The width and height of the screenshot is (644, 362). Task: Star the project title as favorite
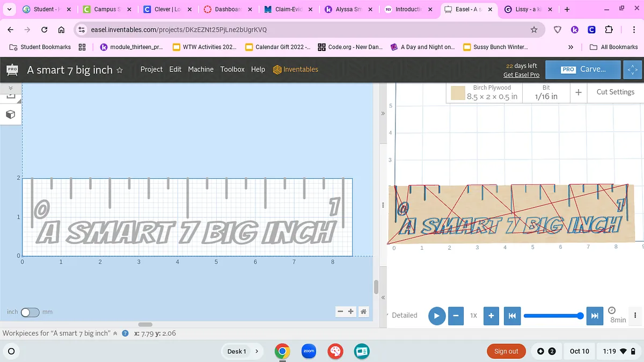coord(120,70)
